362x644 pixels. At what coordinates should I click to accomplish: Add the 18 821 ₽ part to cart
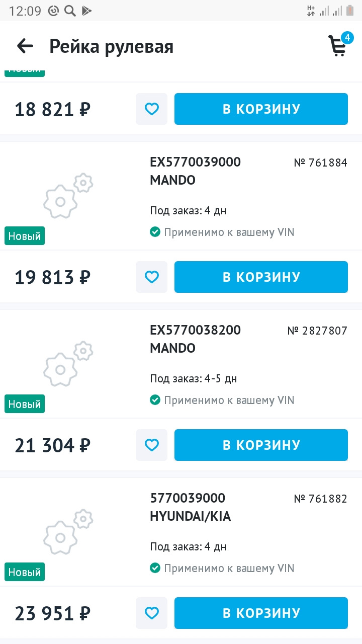point(261,109)
